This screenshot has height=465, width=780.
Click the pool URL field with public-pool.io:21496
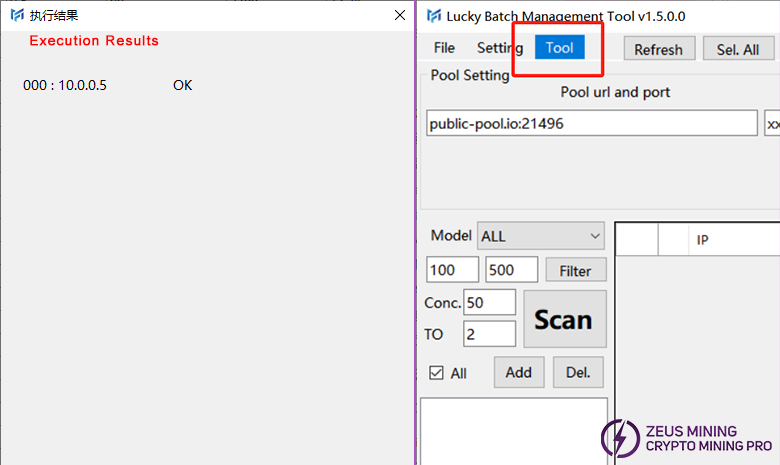click(591, 124)
